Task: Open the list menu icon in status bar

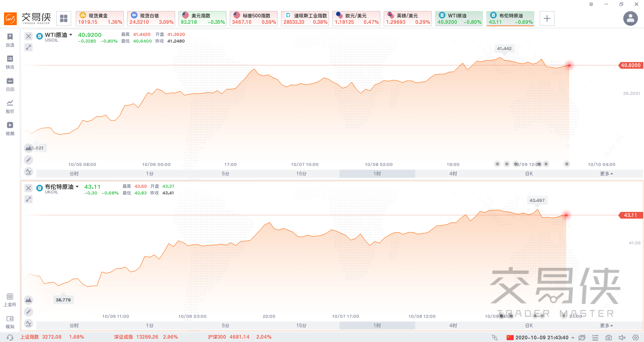Action: pos(595,337)
